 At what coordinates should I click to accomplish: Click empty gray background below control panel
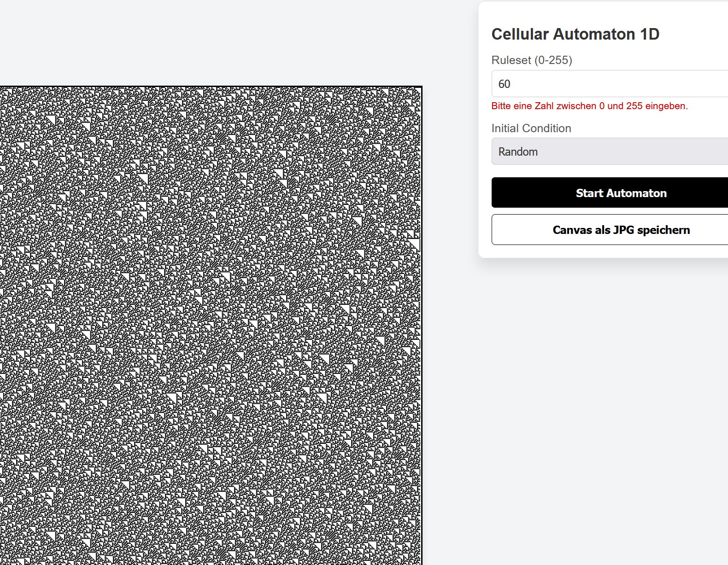coord(599,391)
